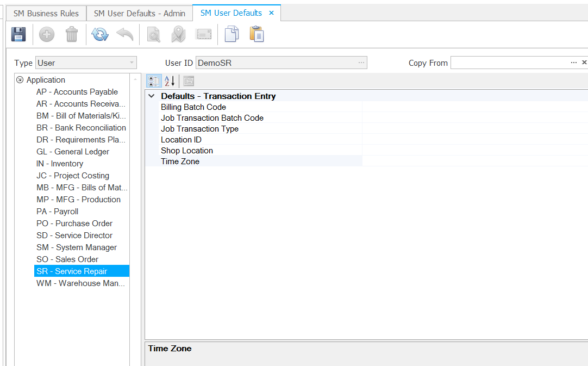Open the Type dropdown
The height and width of the screenshot is (366, 588).
click(132, 63)
